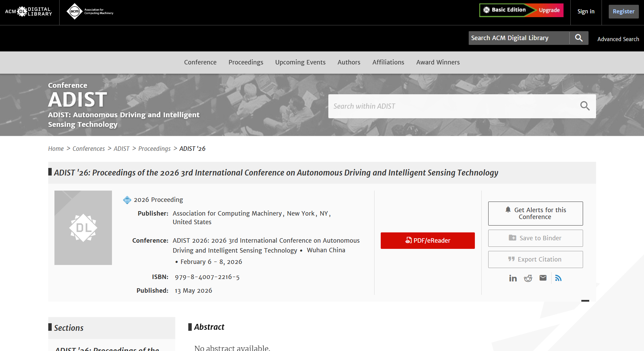Click the Save to Binder button
The height and width of the screenshot is (351, 644).
(x=535, y=238)
